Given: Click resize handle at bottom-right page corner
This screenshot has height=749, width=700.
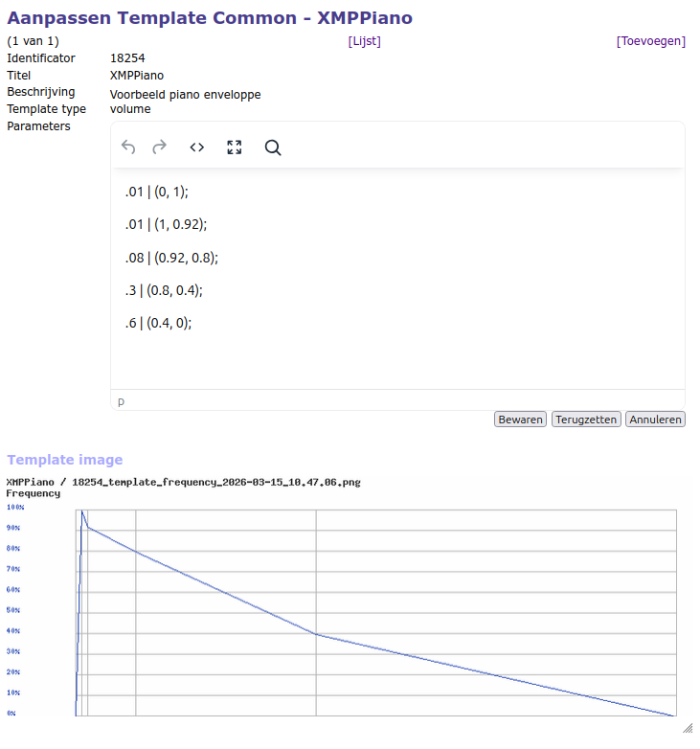Looking at the screenshot, I should click(x=687, y=728).
